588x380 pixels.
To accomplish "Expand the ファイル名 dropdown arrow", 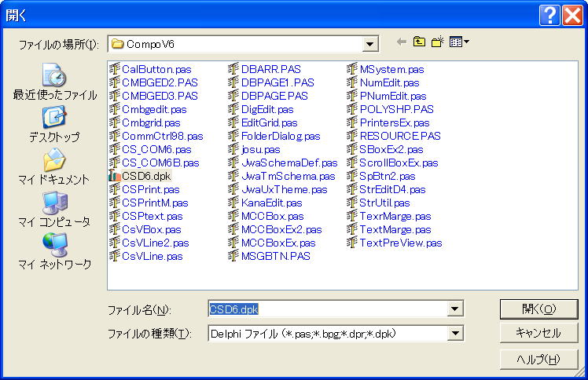I will 455,309.
